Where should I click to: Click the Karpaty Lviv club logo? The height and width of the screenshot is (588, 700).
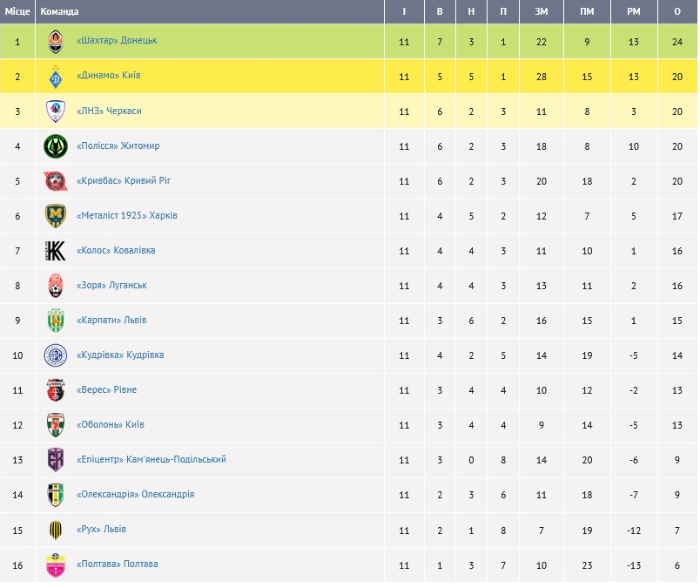tap(56, 321)
